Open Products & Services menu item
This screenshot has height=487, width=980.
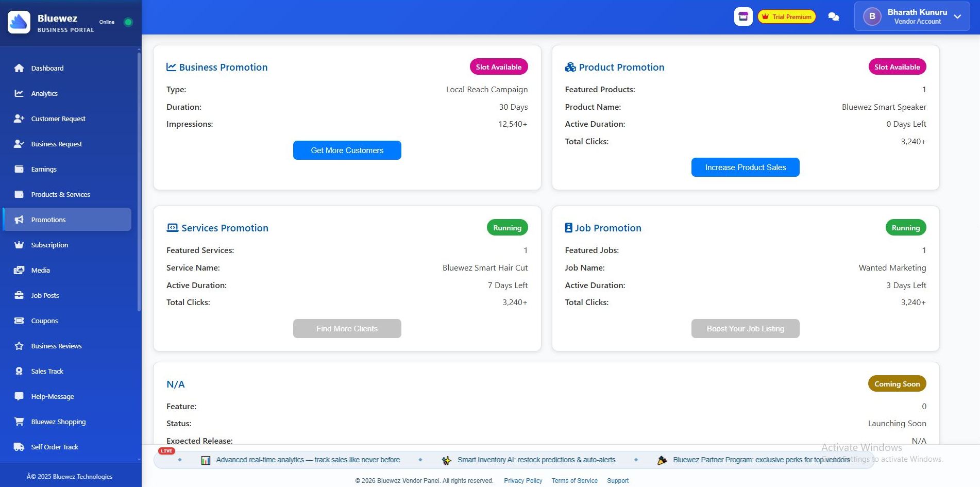67,194
